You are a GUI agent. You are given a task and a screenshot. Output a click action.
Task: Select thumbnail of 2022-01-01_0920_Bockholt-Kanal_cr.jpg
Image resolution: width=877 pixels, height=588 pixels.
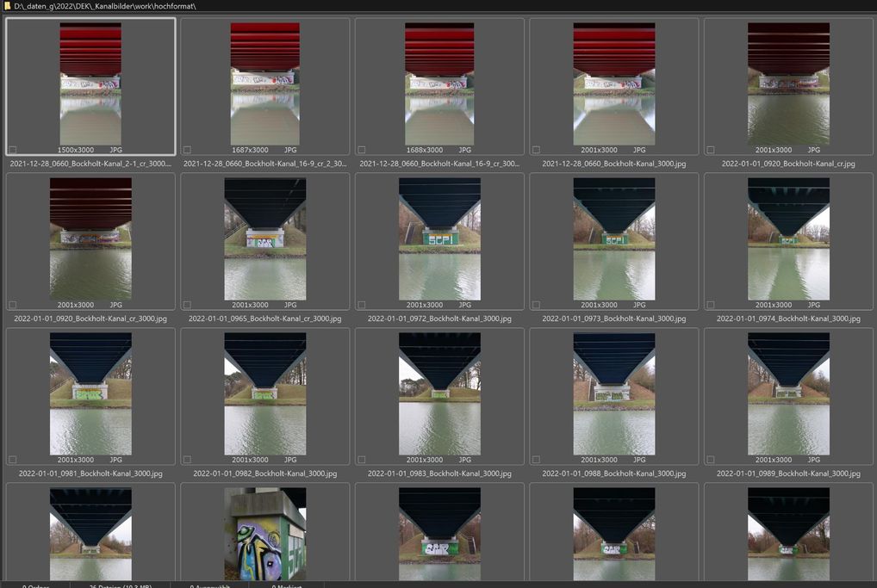788,84
